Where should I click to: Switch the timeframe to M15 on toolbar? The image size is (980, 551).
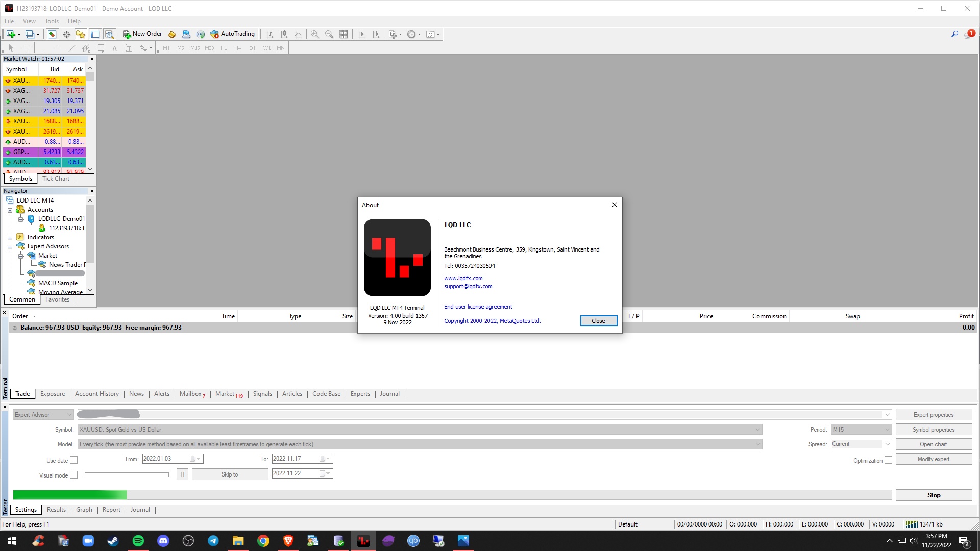coord(195,48)
